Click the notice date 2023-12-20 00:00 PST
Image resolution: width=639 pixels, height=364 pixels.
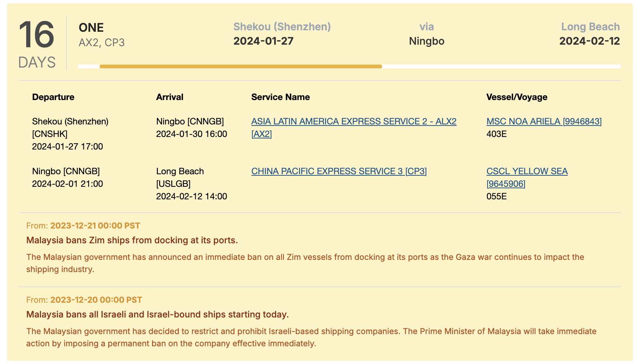pyautogui.click(x=96, y=300)
